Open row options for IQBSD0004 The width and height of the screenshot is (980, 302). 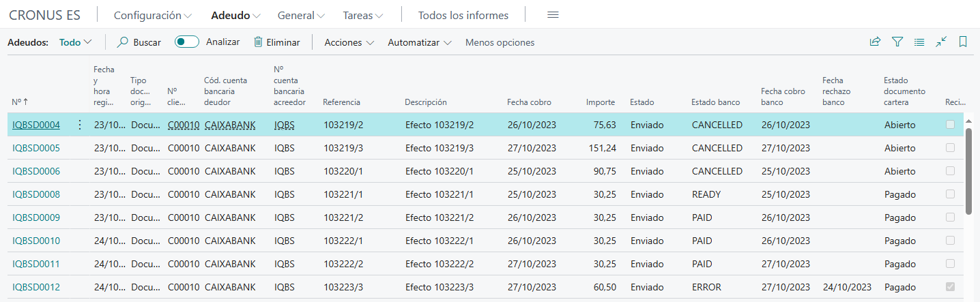point(80,125)
